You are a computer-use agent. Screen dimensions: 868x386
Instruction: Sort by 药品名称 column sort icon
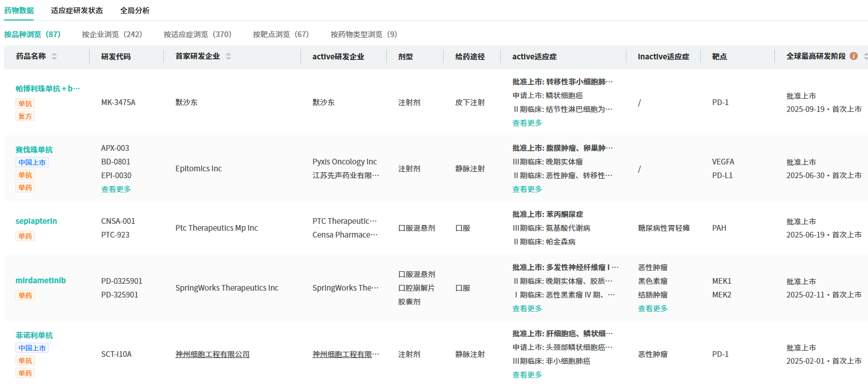54,57
